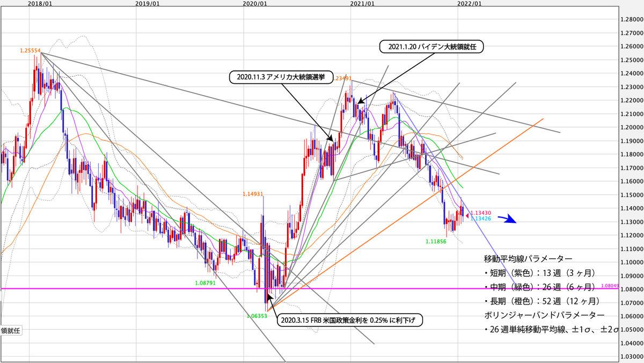
Task: Click the 1.14931 orange price label
Action: tap(252, 193)
